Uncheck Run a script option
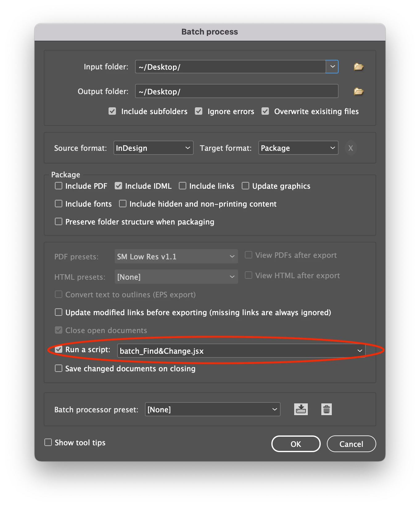 59,349
